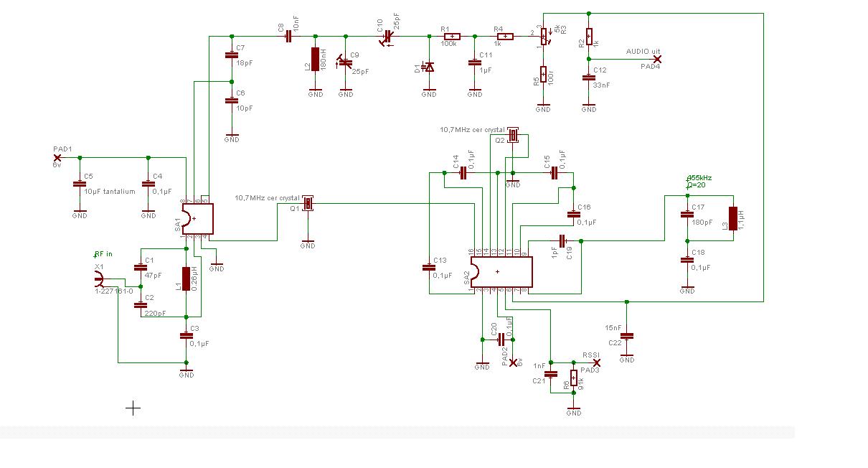Click the C22 15nF capacitor
Image resolution: width=868 pixels, height=468 pixels.
[x=627, y=335]
